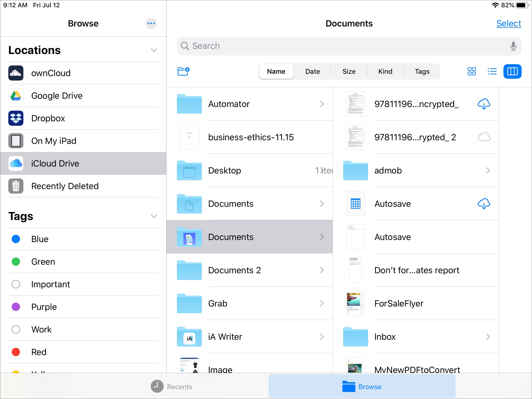Open the second Autosave document
The width and height of the screenshot is (532, 399).
416,237
